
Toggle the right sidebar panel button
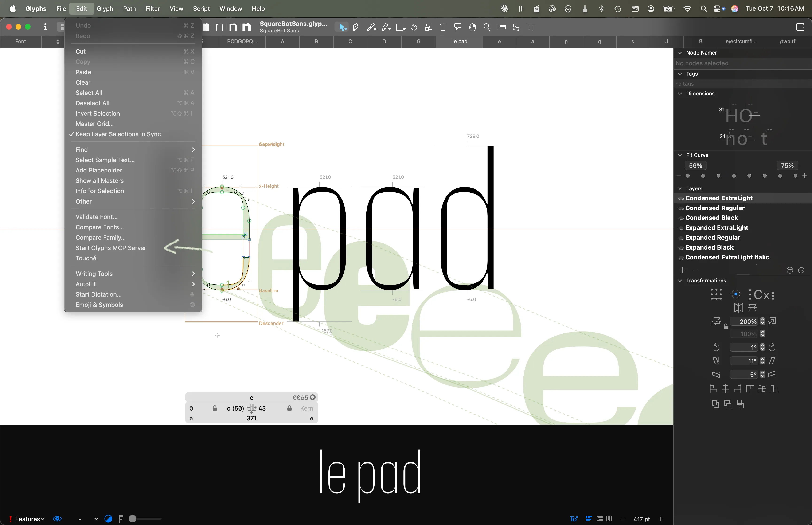point(800,27)
